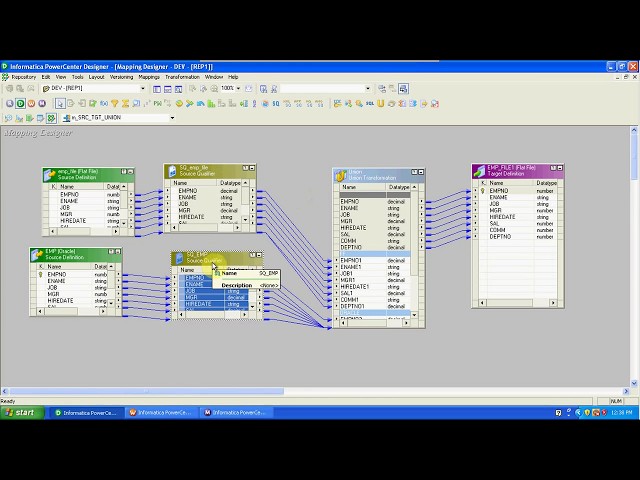Select DEPTNO port in EMP_FILE1 target

click(x=500, y=237)
